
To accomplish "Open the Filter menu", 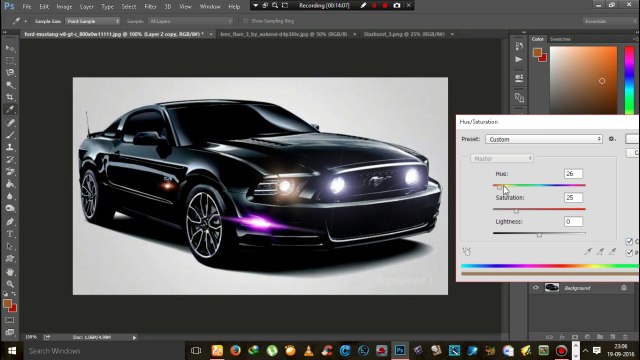I will [x=150, y=7].
